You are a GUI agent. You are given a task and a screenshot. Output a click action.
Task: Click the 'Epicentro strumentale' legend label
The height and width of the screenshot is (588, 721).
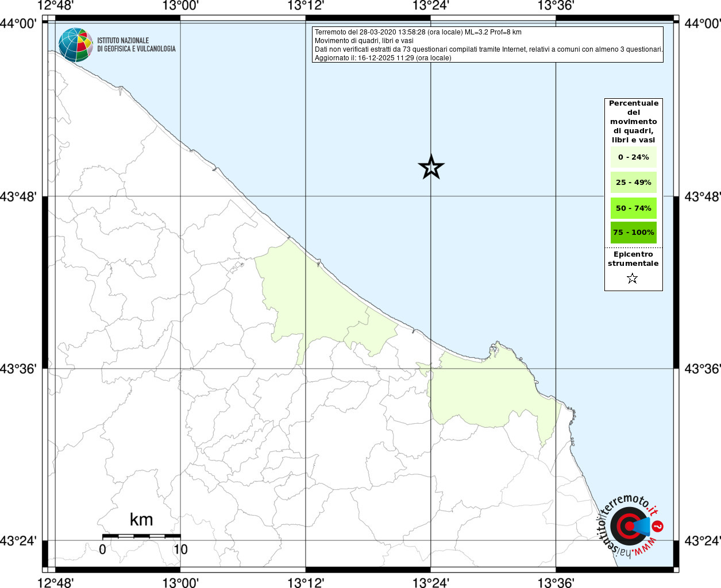coord(633,259)
